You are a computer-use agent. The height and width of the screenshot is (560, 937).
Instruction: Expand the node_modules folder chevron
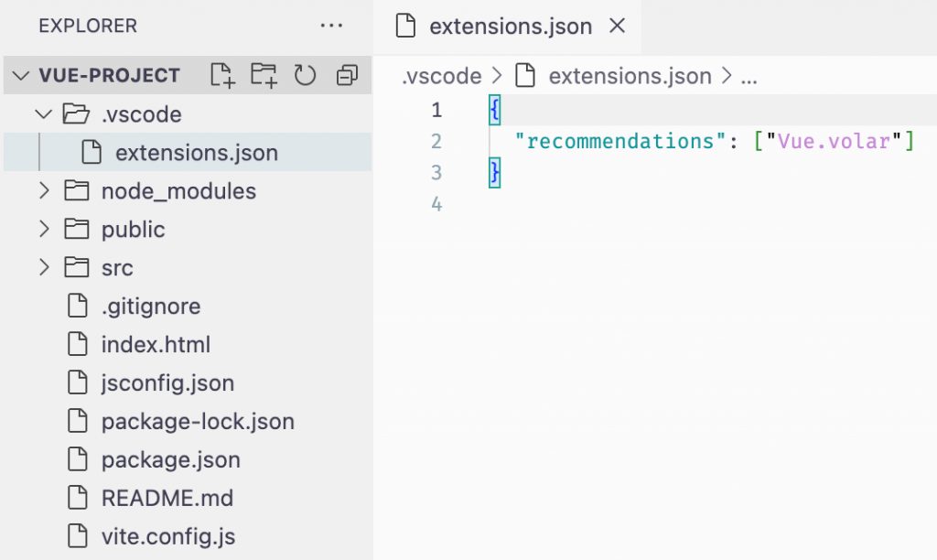tap(43, 191)
